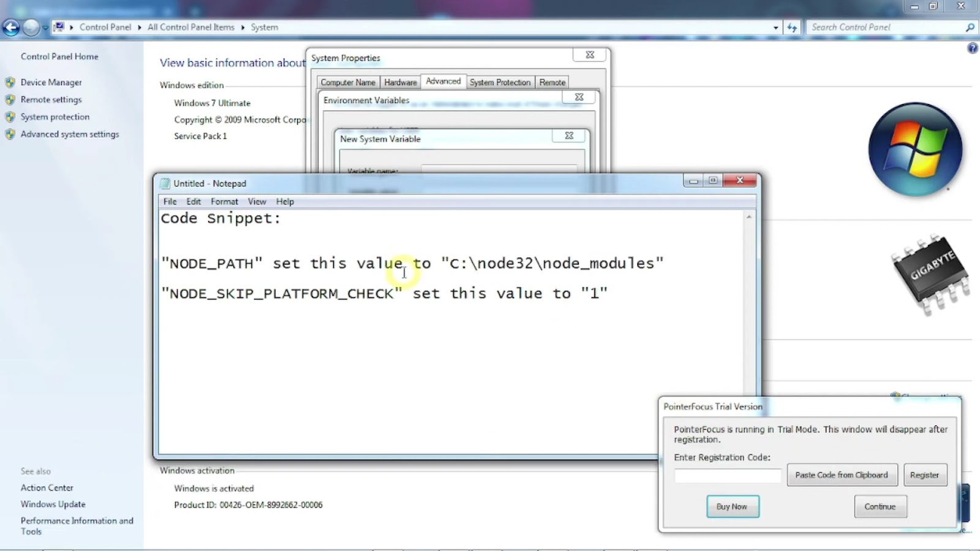
Task: Close the System Properties dialog
Action: (590, 54)
